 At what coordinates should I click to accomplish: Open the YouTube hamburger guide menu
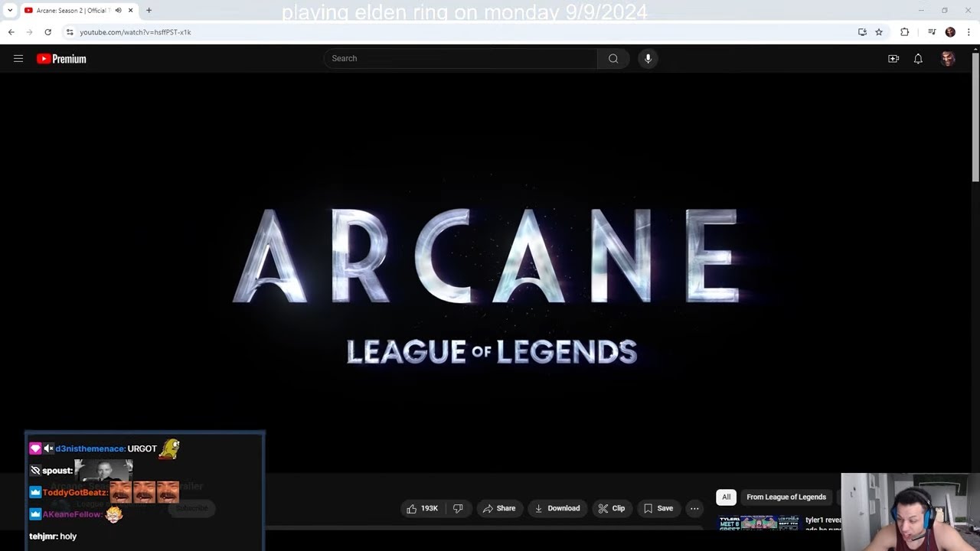(x=18, y=58)
